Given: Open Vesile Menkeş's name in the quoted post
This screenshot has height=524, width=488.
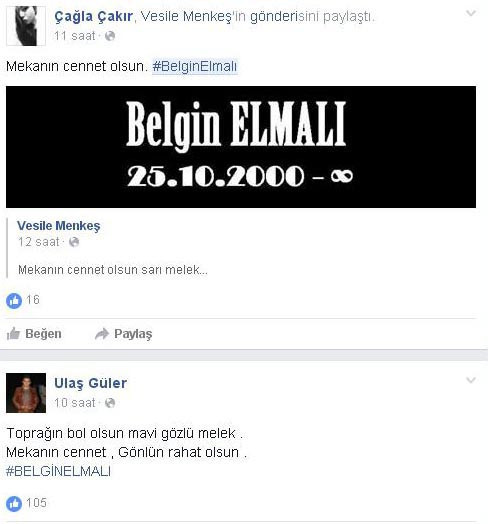Looking at the screenshot, I should pos(59,226).
